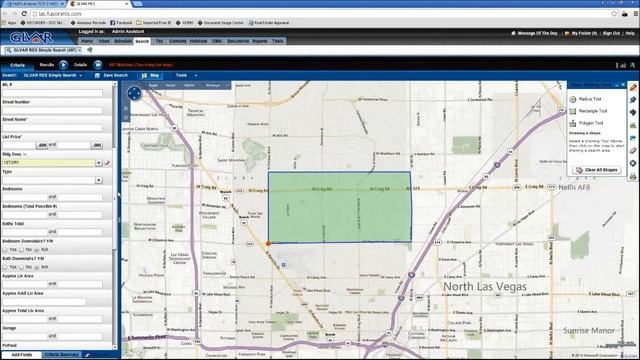Open the Contacts menu tab

pyautogui.click(x=178, y=41)
